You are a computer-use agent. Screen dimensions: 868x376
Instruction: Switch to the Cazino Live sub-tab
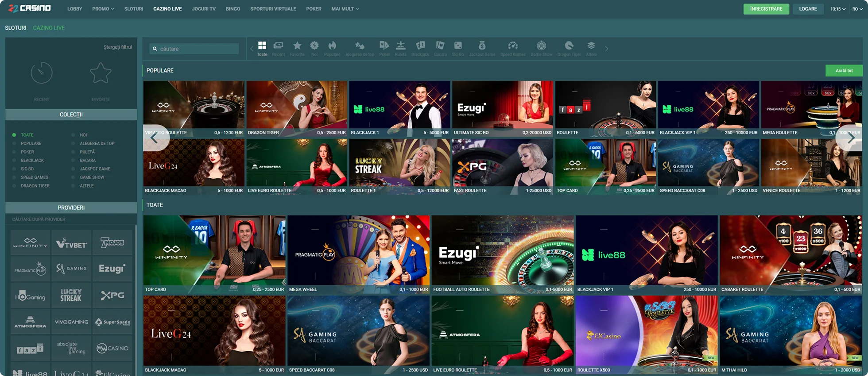pyautogui.click(x=49, y=28)
